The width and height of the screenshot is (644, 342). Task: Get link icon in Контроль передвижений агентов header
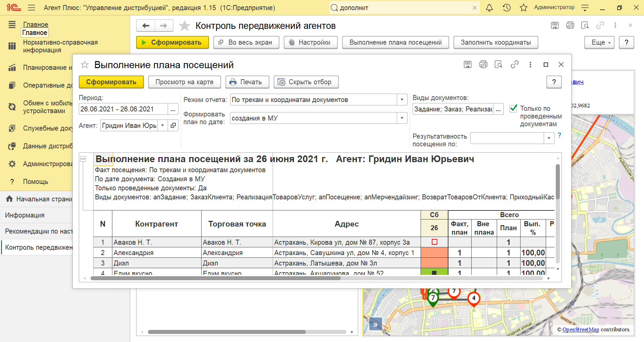coord(600,25)
